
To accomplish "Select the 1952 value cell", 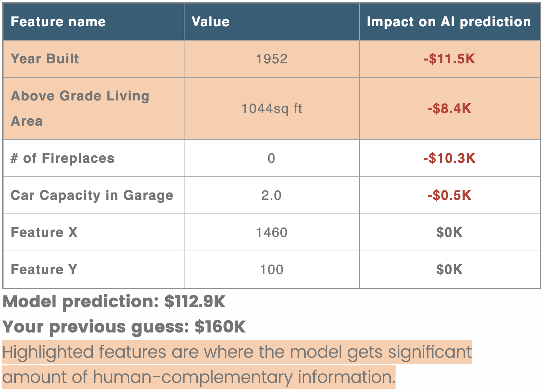I will click(272, 59).
